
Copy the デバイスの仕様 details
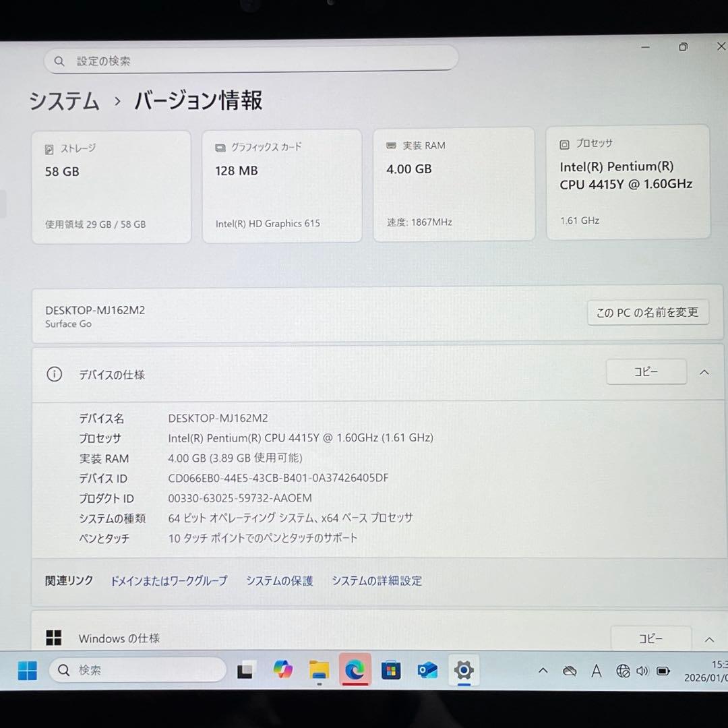tap(646, 371)
